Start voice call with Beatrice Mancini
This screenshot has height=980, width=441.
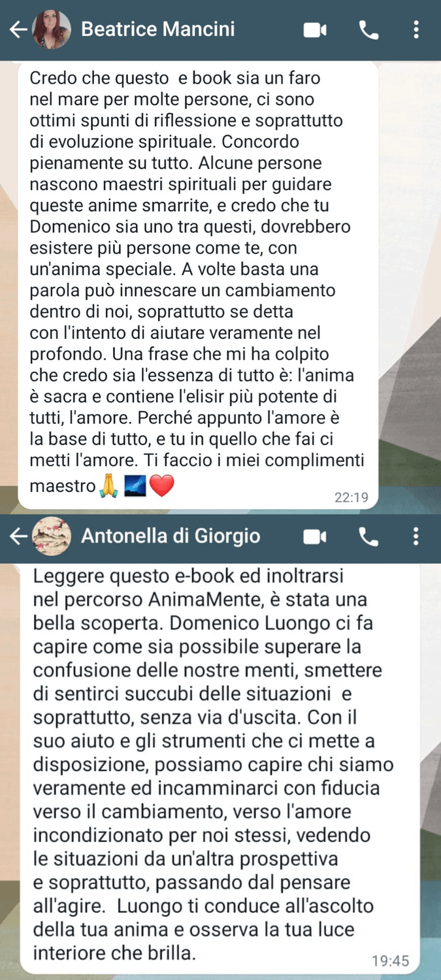click(369, 29)
